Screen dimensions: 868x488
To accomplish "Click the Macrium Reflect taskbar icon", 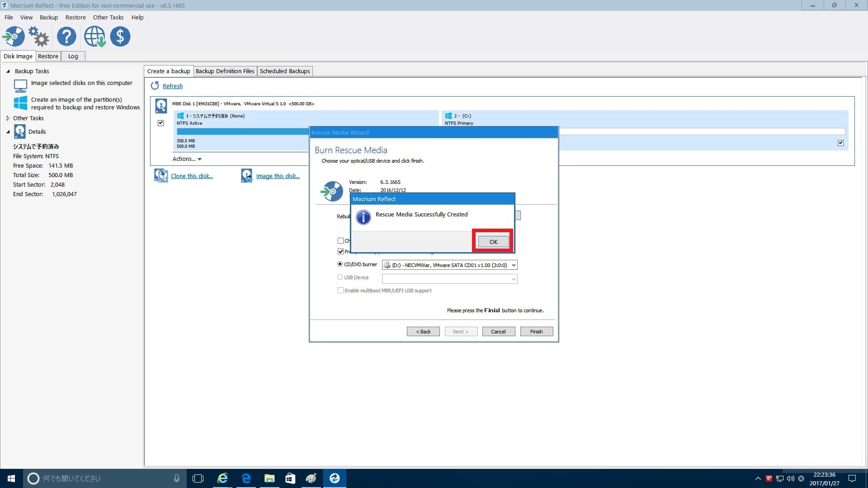I will (x=335, y=478).
